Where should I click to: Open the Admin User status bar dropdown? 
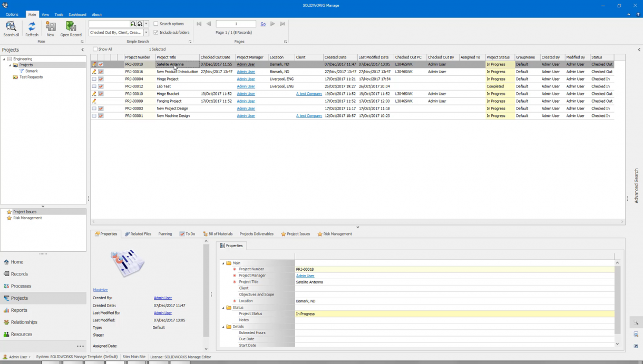point(17,357)
